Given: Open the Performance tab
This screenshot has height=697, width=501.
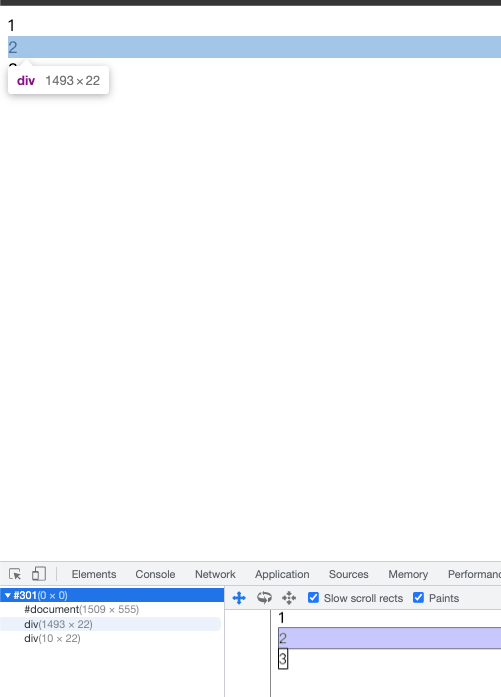Looking at the screenshot, I should pyautogui.click(x=474, y=574).
